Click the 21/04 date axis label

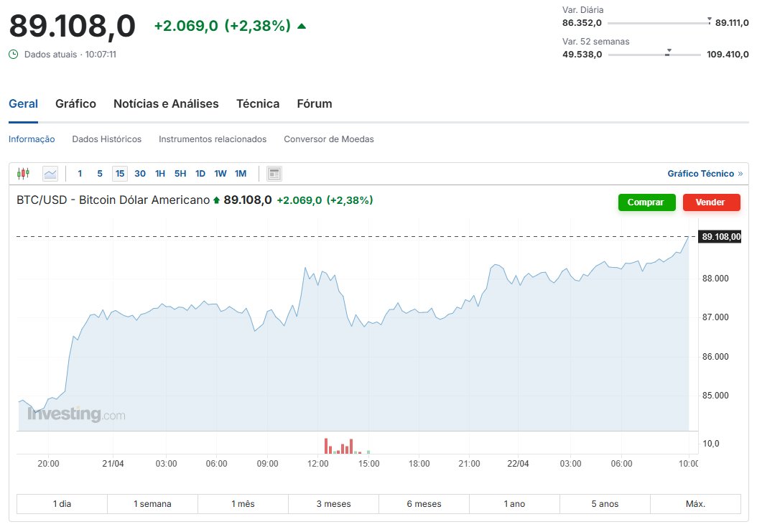pos(113,464)
